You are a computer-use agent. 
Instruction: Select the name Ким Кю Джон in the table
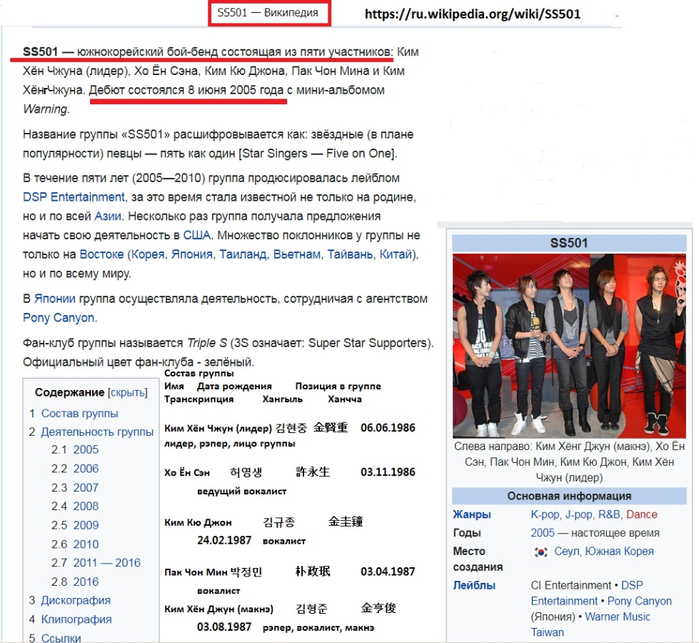pyautogui.click(x=198, y=523)
